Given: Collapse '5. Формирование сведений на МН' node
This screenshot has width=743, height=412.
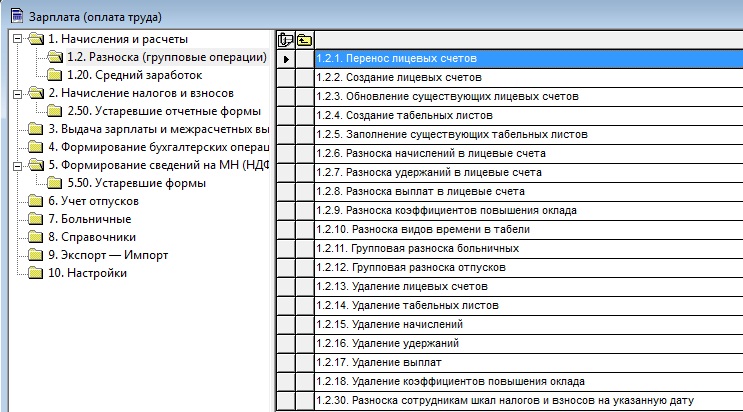Looking at the screenshot, I should [x=20, y=165].
